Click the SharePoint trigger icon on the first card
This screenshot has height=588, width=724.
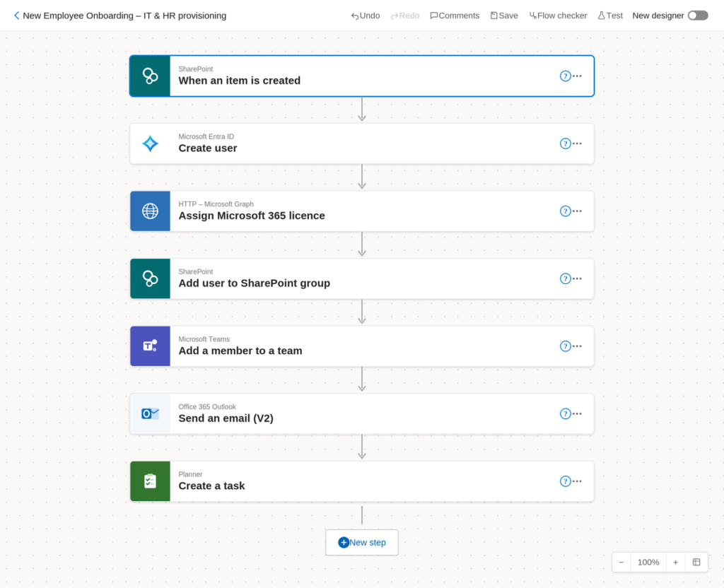coord(150,76)
